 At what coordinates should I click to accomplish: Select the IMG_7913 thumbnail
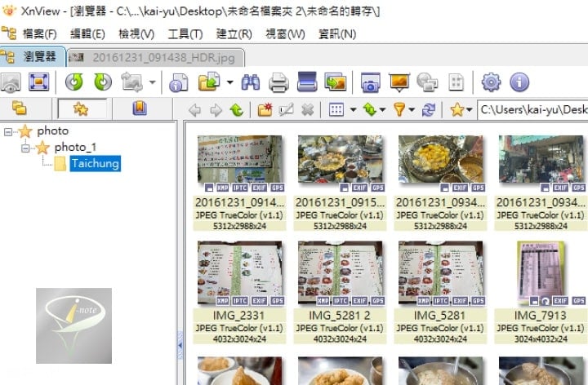point(541,272)
